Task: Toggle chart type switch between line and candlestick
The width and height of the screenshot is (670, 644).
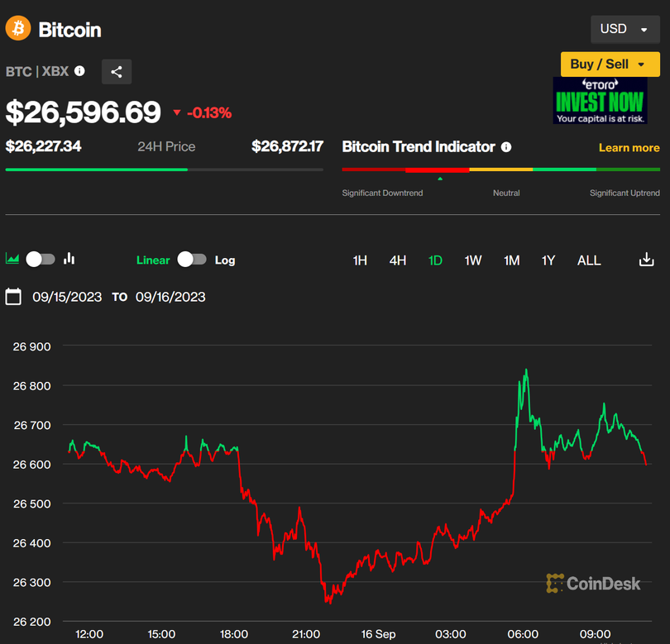Action: 41,259
